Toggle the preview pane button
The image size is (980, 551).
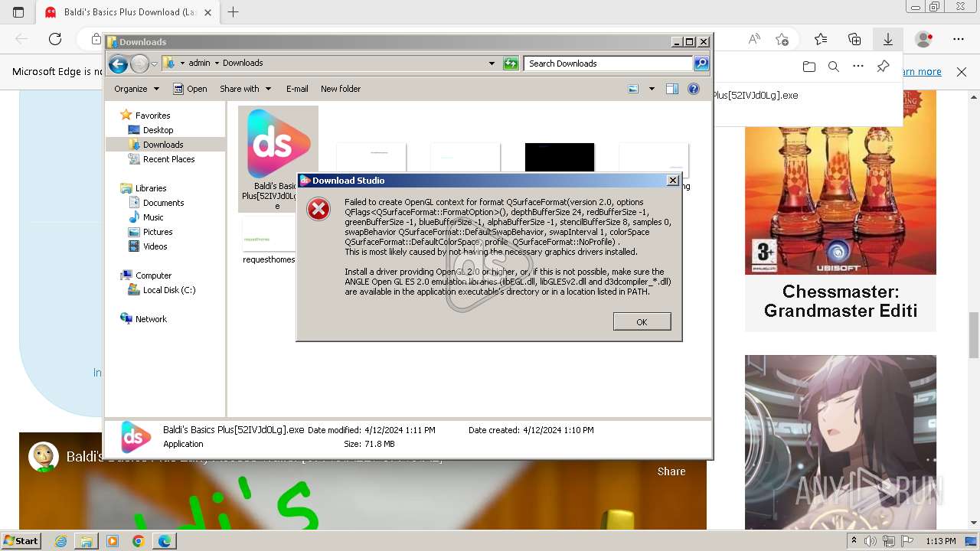coord(672,89)
